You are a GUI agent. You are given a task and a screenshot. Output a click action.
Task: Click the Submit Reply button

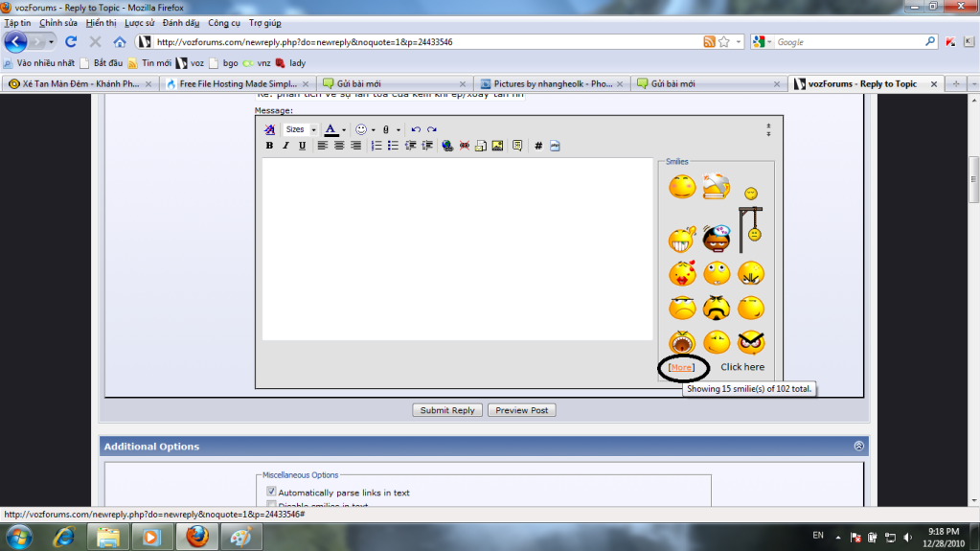point(446,410)
